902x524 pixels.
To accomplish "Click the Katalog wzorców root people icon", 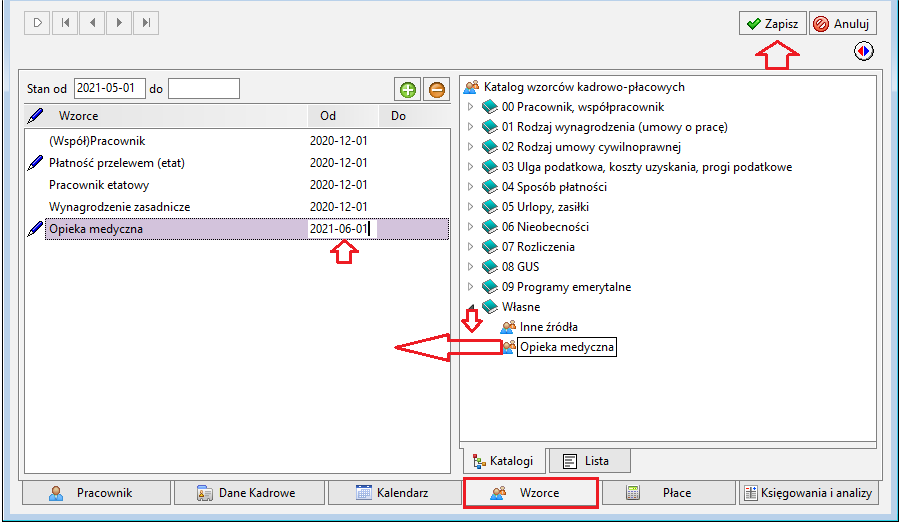I will (x=471, y=87).
